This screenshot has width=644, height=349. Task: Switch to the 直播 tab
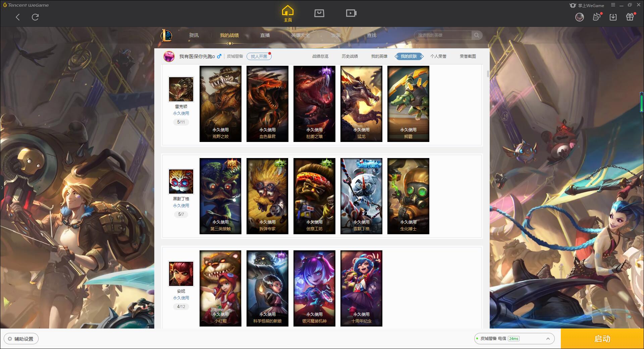click(x=265, y=35)
